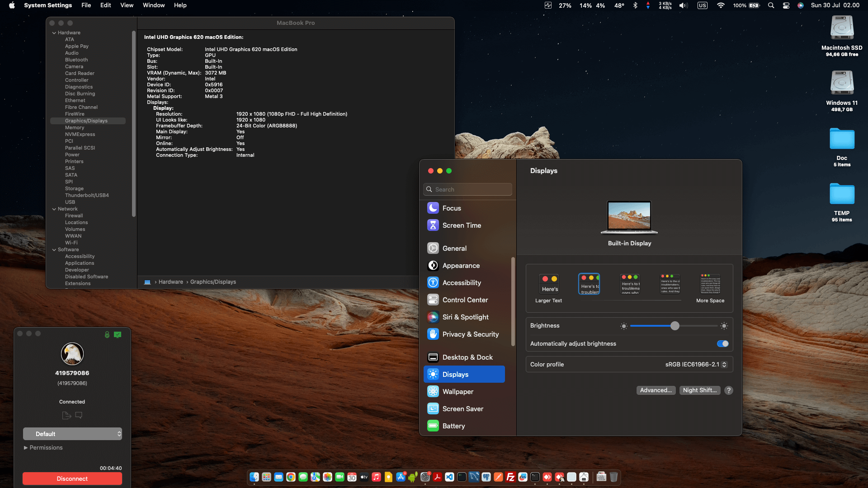Collapse the Hardware tree section
Viewport: 868px width, 488px height.
point(54,33)
